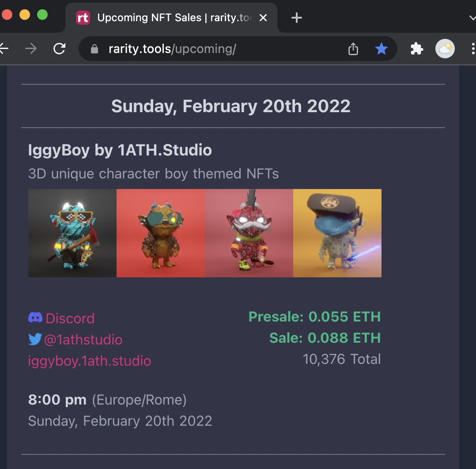
Task: Click the lightsaber IggyBoy image
Action: tap(337, 233)
